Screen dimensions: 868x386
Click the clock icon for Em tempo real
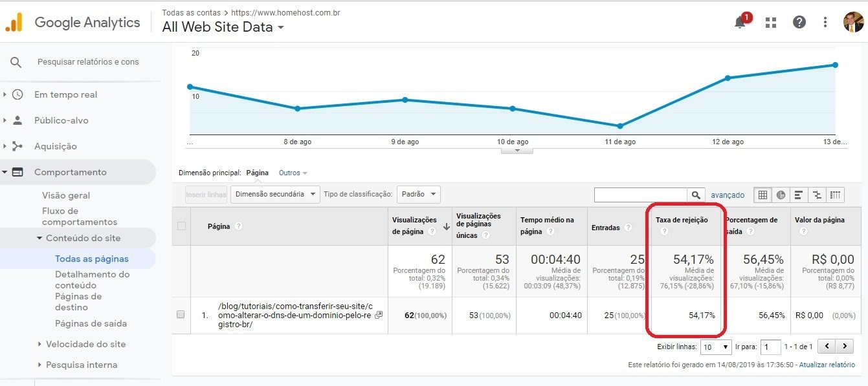point(17,94)
